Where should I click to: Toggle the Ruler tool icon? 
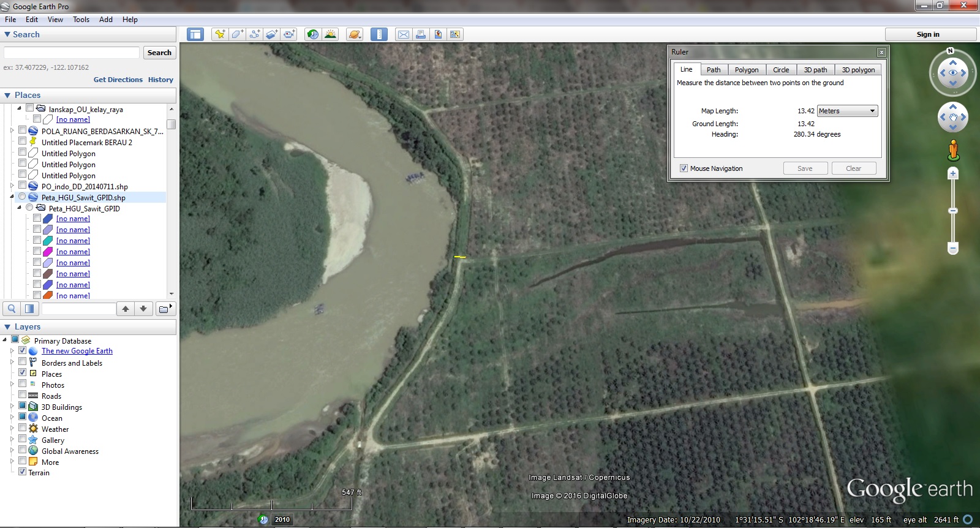(x=379, y=34)
